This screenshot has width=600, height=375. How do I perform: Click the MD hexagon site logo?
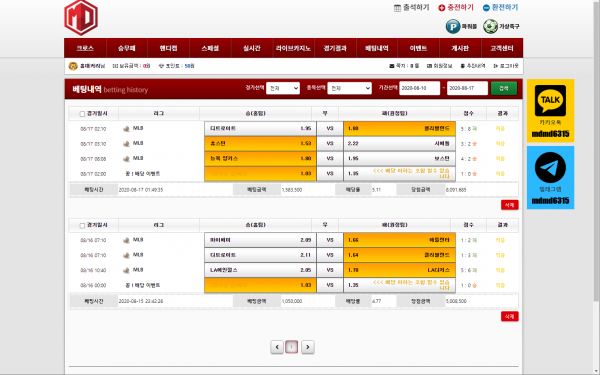pyautogui.click(x=81, y=17)
